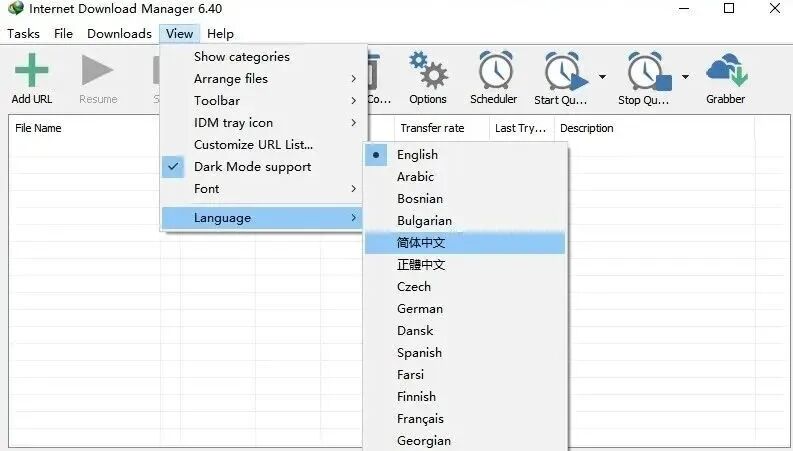Select Farsi language
Screen dimensions: 793x451
click(x=465, y=375)
